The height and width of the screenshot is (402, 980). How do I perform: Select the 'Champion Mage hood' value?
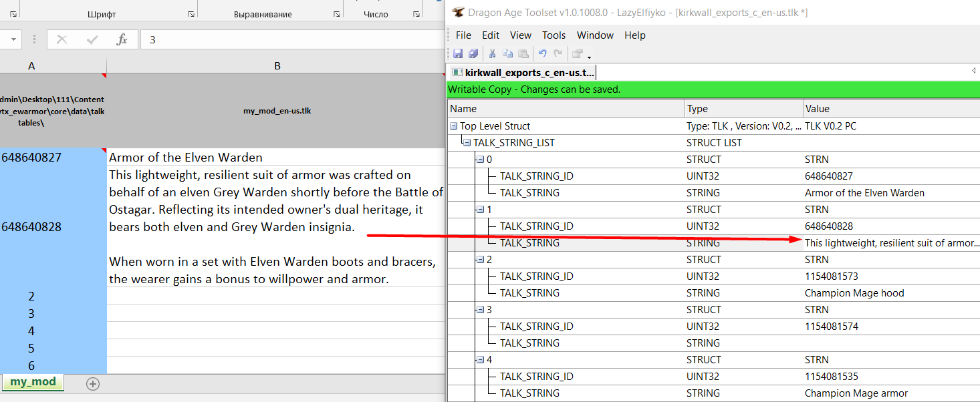tap(854, 293)
